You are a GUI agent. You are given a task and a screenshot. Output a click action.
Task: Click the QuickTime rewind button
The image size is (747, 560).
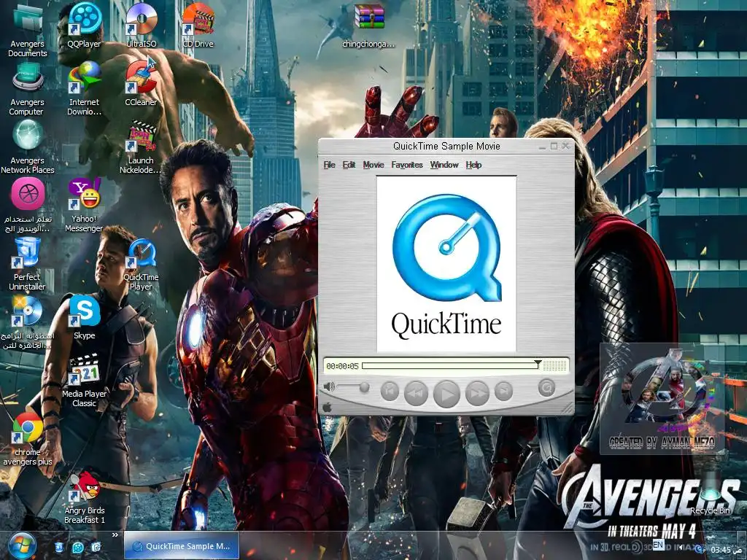click(x=416, y=393)
